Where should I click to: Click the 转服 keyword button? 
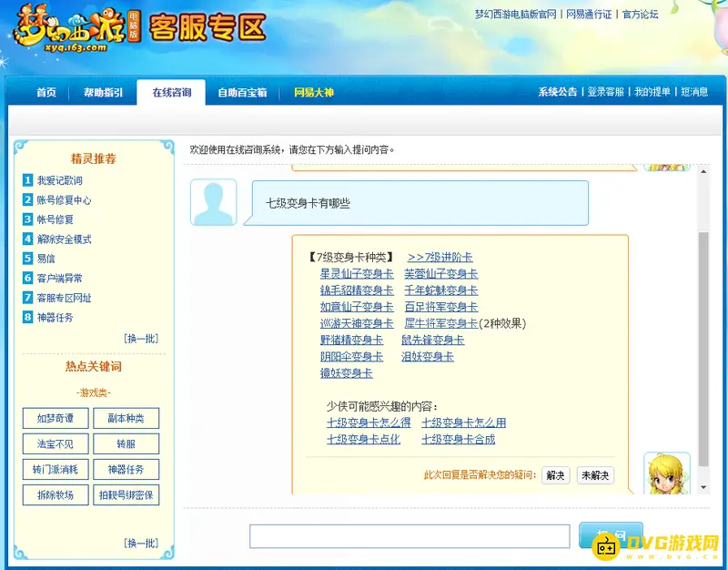[126, 443]
